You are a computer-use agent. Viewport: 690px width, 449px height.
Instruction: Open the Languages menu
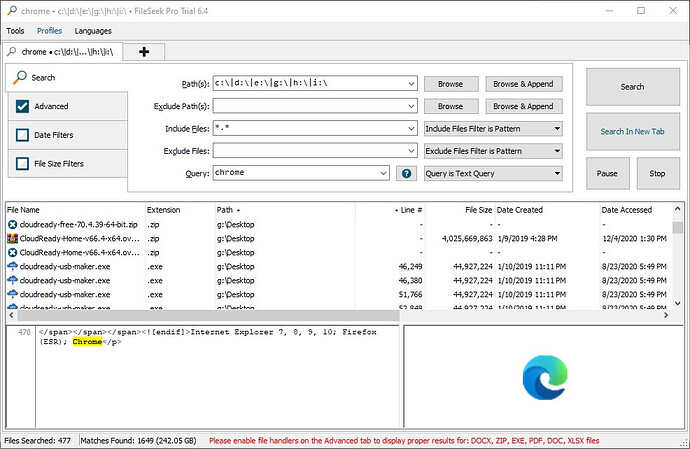(93, 31)
